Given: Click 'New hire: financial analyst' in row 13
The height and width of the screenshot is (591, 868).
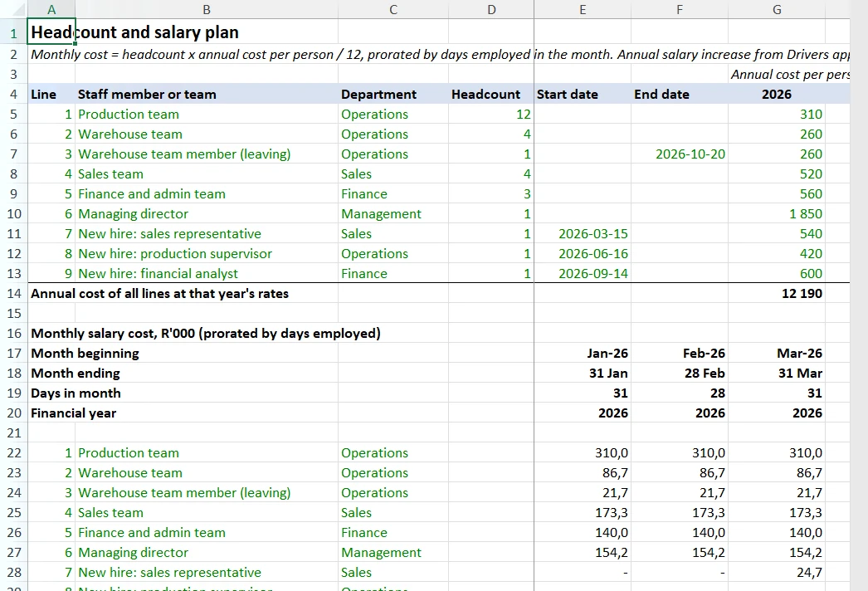Looking at the screenshot, I should 207,274.
